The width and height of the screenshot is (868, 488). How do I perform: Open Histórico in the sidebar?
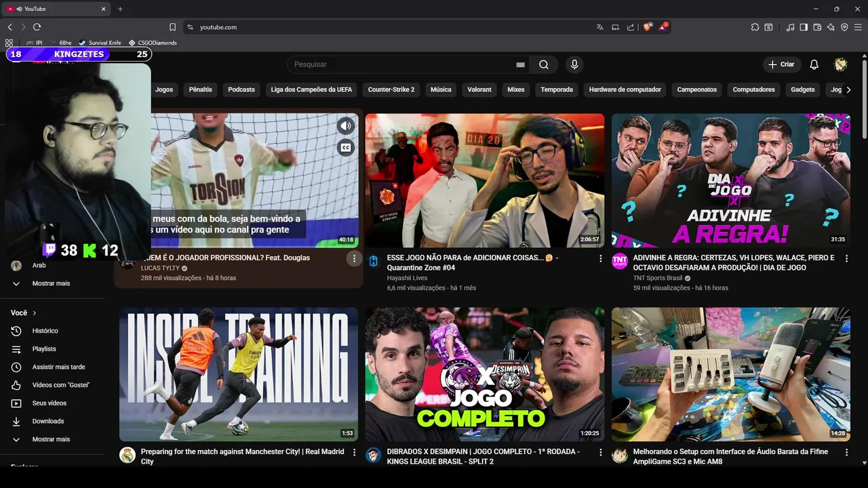(51, 331)
